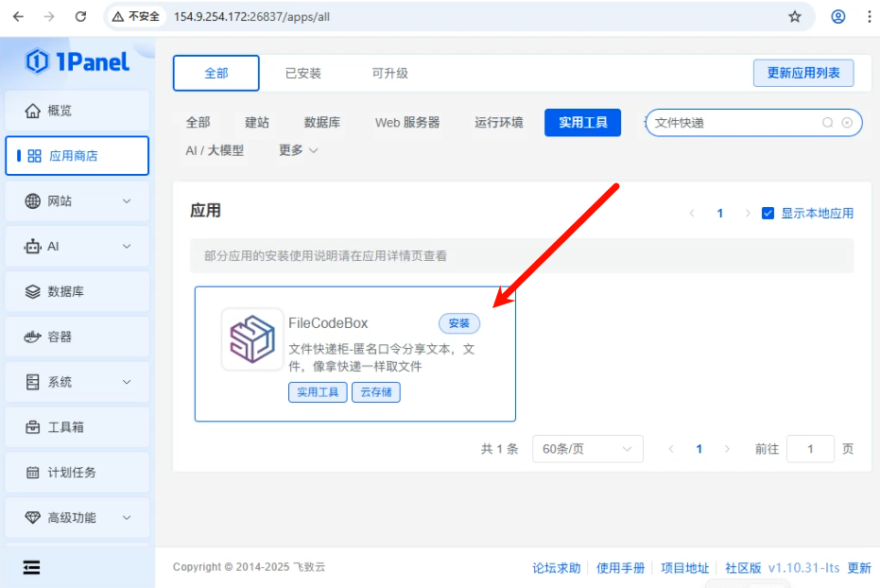
Task: Click the 实用工具 tag on FileCodeBox
Action: (x=318, y=392)
